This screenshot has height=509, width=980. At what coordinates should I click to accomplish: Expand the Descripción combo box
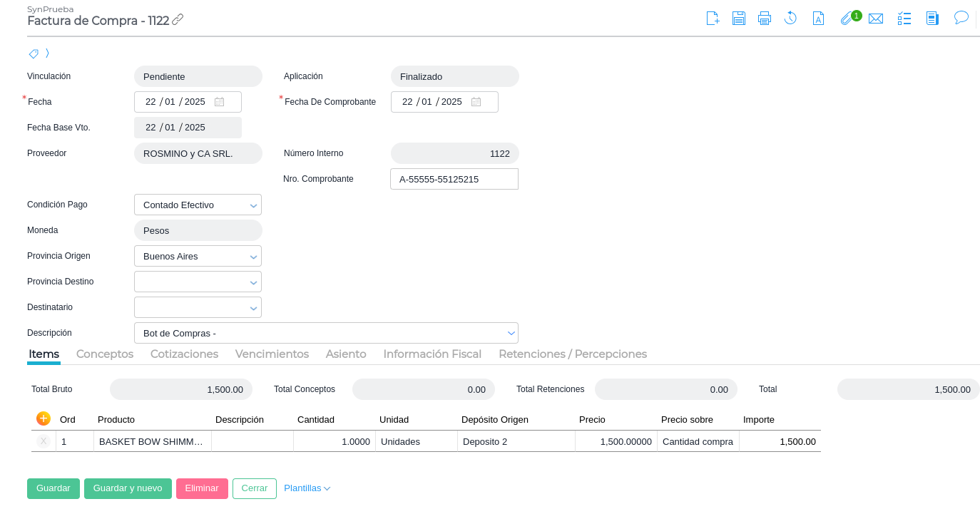pos(511,333)
